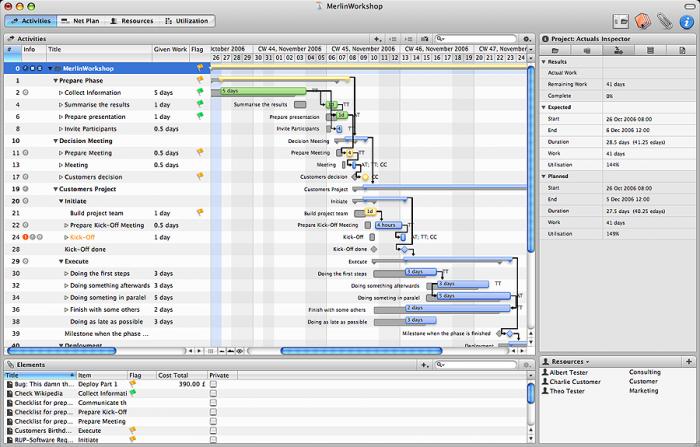Click the activities list horizontal scrollbar thumb
Screen dimensions: 700x447
point(62,351)
